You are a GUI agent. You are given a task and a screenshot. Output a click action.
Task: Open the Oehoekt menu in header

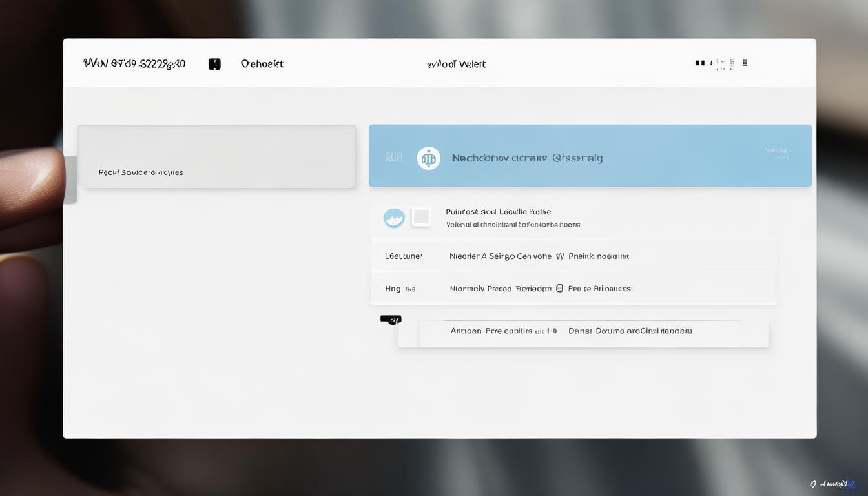(x=262, y=64)
